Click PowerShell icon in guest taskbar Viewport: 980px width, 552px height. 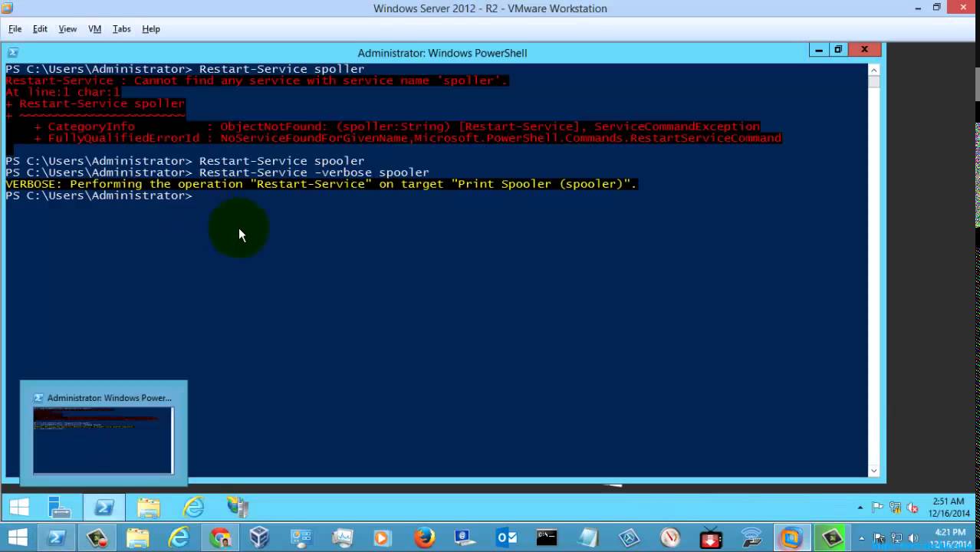click(104, 507)
